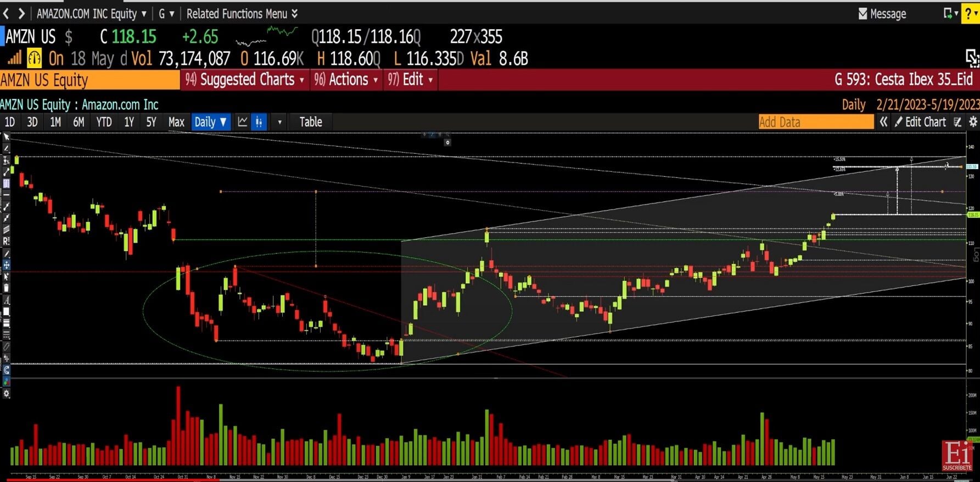Toggle the magnet snap tool
Viewport: 980px width, 482px height.
(x=6, y=370)
